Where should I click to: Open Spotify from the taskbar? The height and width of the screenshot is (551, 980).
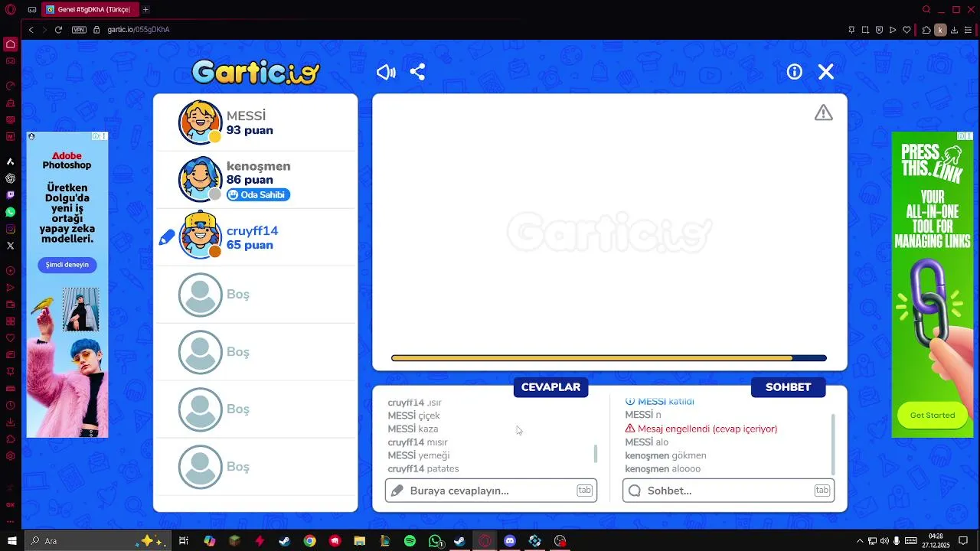[x=410, y=541]
